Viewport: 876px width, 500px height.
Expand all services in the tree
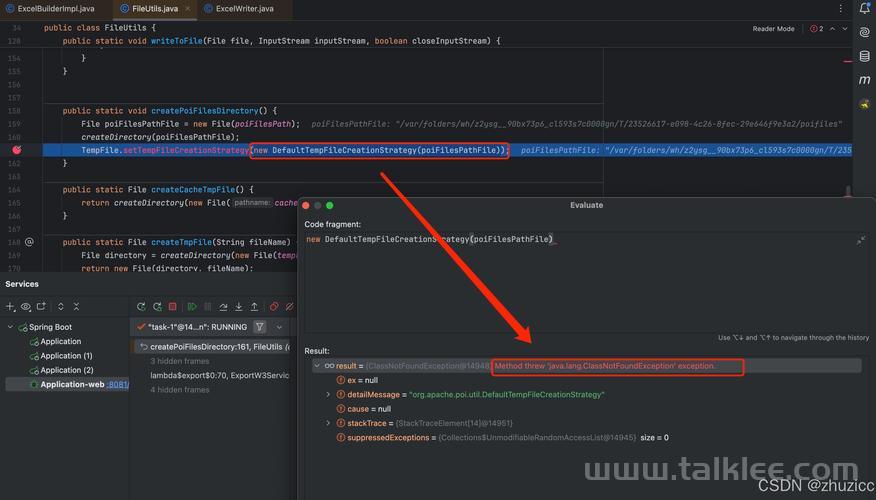click(x=60, y=306)
